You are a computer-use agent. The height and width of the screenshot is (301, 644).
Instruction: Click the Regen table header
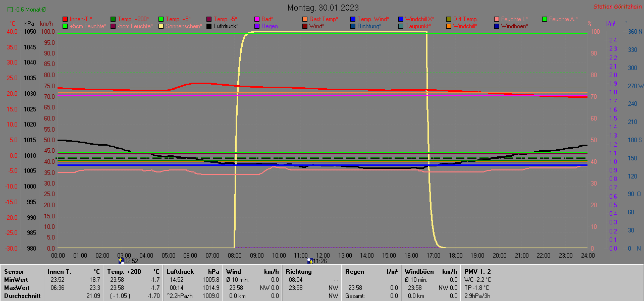(x=355, y=272)
